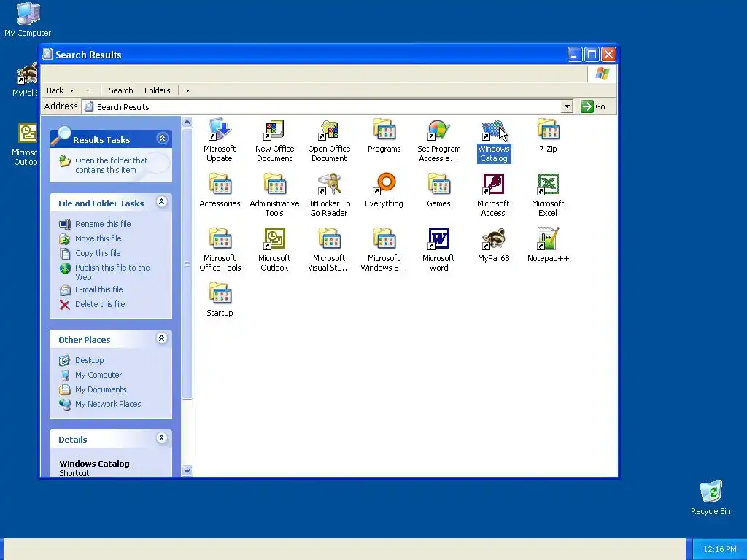Collapse the File and Folder Tasks panel
This screenshot has height=560, width=747.
point(162,202)
